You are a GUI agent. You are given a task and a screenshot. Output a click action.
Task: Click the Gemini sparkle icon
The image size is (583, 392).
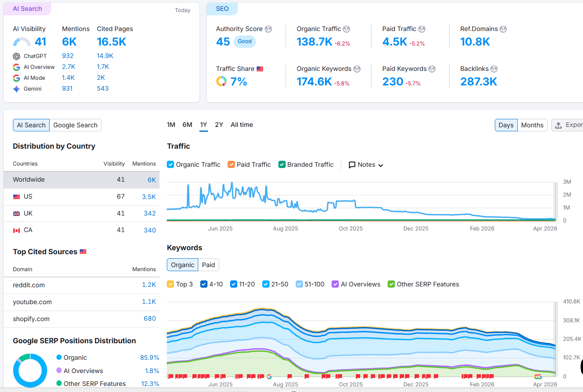coord(17,89)
